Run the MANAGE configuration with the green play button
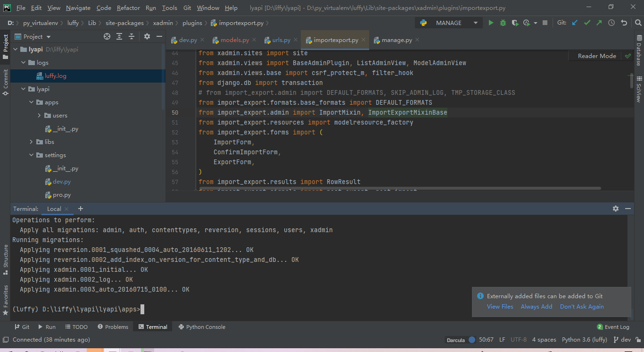 [x=491, y=23]
